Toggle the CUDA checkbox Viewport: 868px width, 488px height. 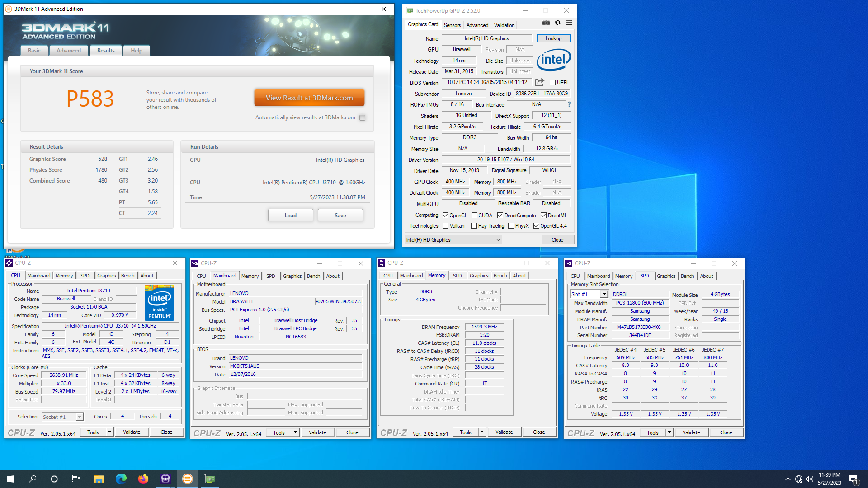pyautogui.click(x=474, y=216)
